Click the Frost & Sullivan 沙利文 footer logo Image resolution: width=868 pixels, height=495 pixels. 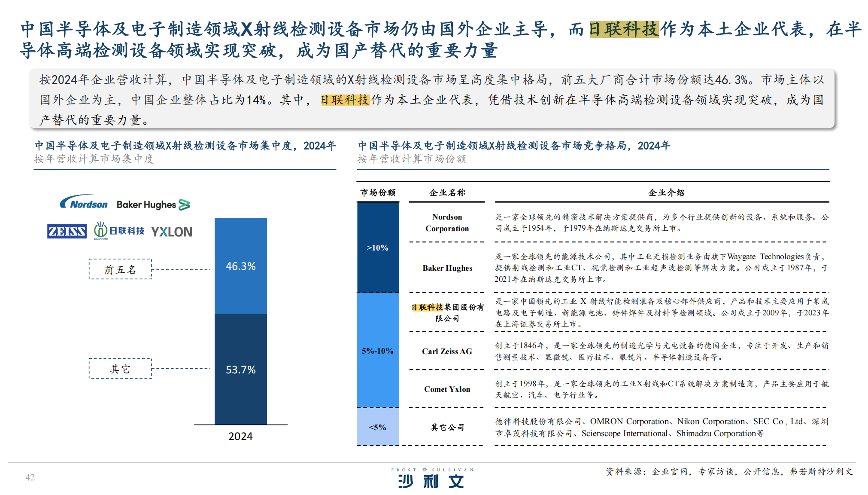pos(432,478)
